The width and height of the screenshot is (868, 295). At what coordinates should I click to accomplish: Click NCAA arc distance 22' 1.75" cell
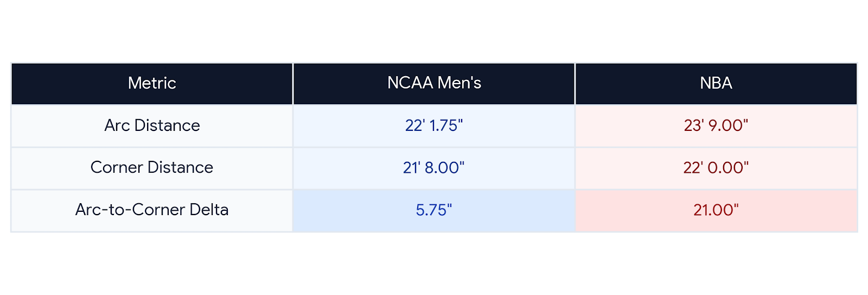click(434, 125)
